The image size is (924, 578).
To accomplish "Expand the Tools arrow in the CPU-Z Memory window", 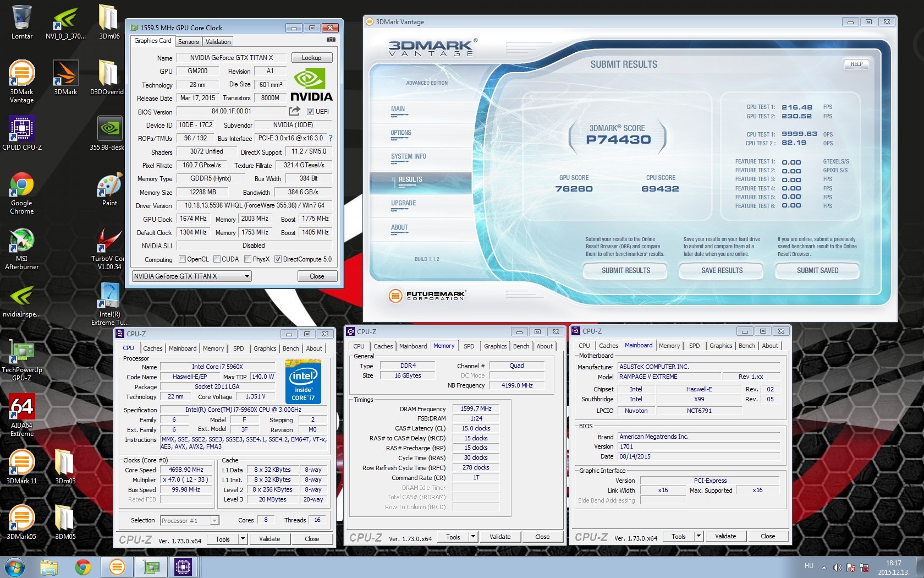I will 473,537.
